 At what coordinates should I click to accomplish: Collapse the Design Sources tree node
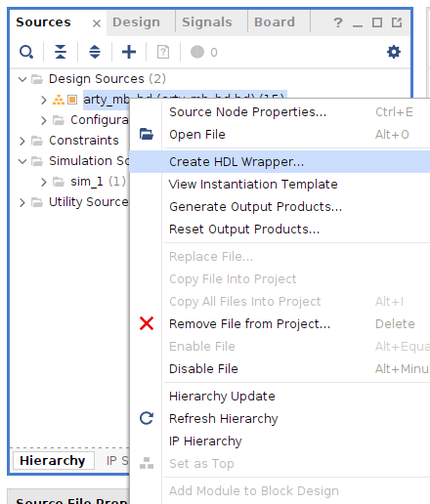pyautogui.click(x=22, y=79)
